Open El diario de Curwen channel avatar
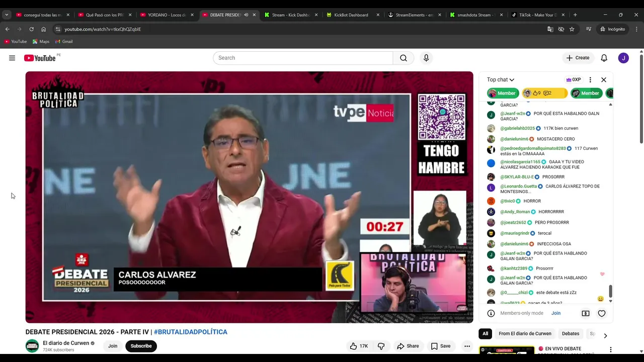Image resolution: width=644 pixels, height=362 pixels. click(x=32, y=346)
